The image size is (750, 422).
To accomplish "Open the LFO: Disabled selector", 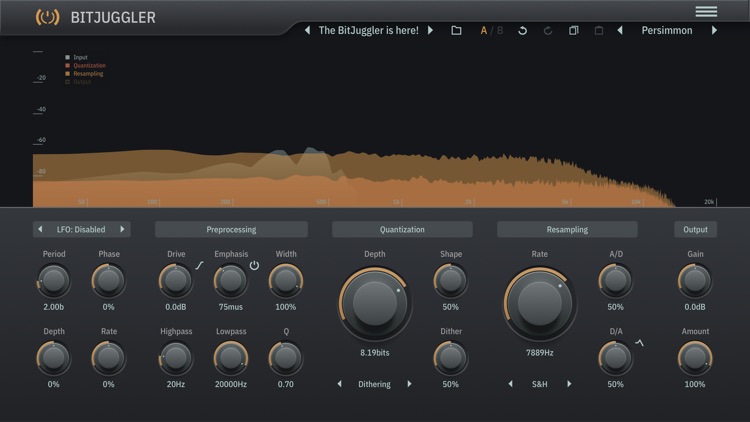I will click(x=81, y=230).
